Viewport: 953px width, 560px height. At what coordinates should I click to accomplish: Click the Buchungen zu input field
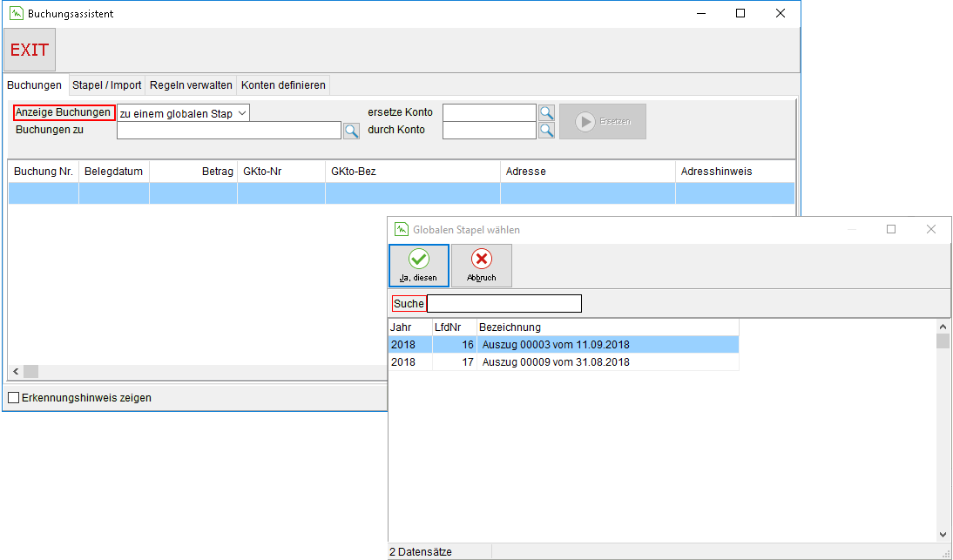[229, 131]
